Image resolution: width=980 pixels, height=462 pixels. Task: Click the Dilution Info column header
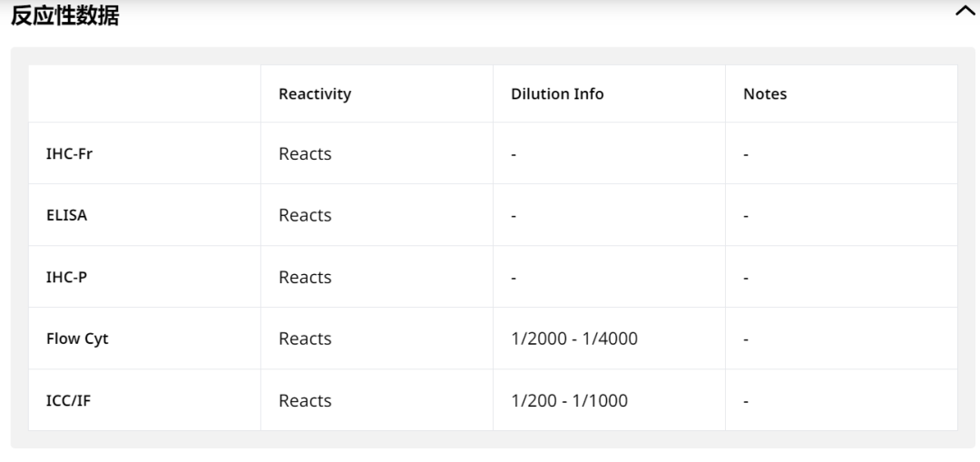coord(557,93)
